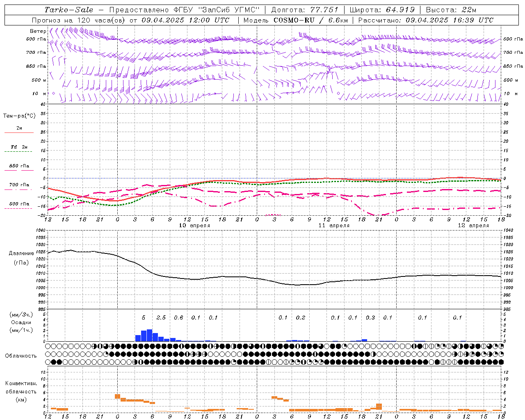The height and width of the screenshot is (420, 525).
Task: Select the 3-hour precipitation value 0.6
Action: 178,318
